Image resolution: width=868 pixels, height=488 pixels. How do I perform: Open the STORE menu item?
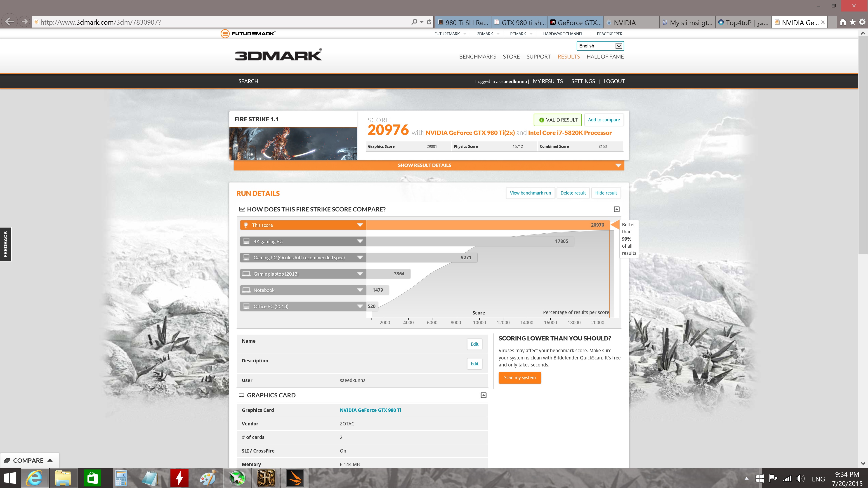point(511,56)
